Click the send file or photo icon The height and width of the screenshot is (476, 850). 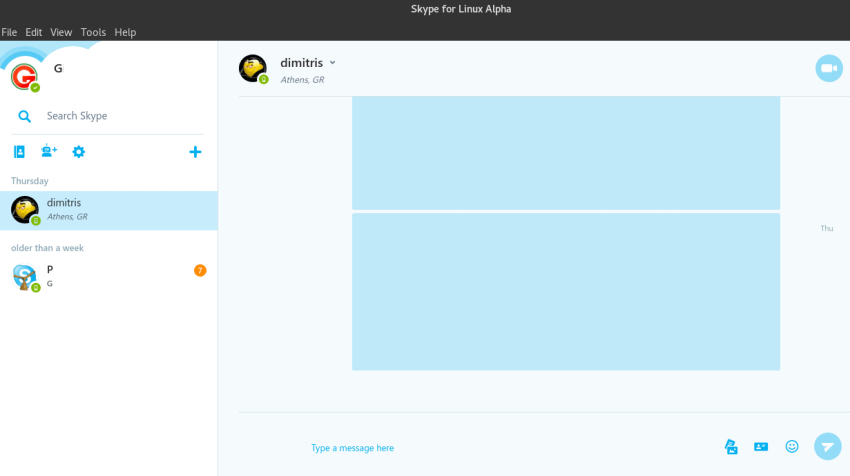click(731, 446)
